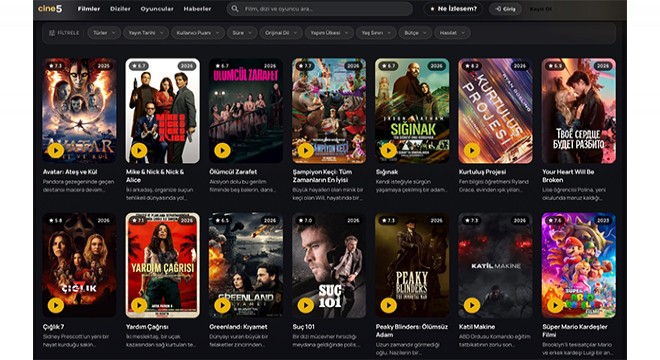Click the 8.2 rating badge on Kurtuluş Projesi
The width and height of the screenshot is (660, 360).
click(471, 66)
